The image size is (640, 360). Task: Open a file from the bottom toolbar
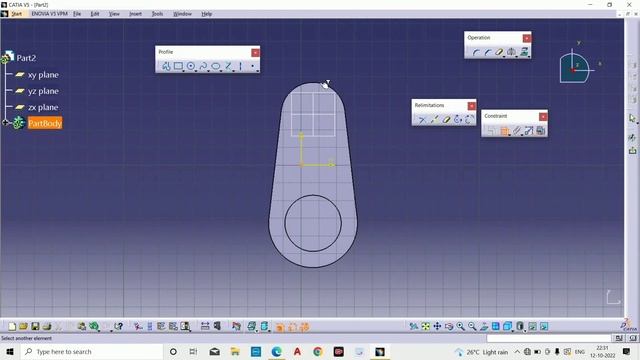pyautogui.click(x=23, y=326)
